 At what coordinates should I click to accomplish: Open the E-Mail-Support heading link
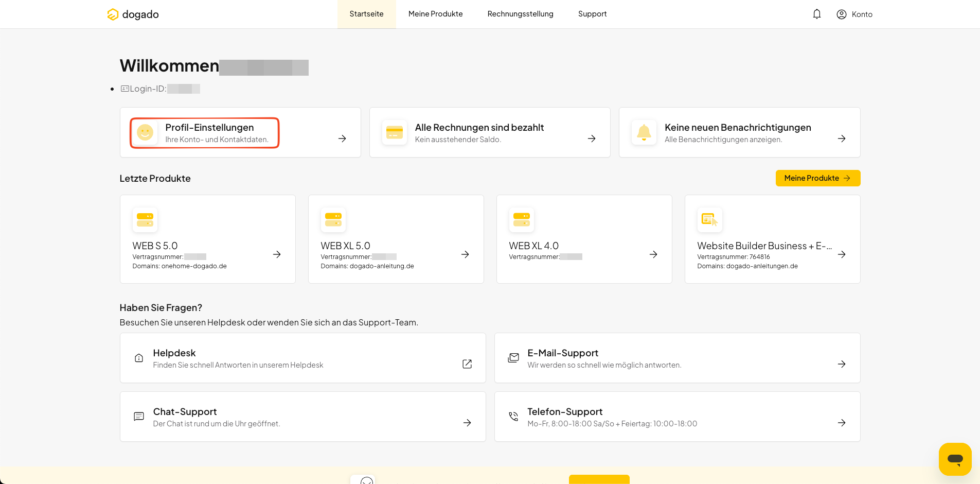pos(563,353)
